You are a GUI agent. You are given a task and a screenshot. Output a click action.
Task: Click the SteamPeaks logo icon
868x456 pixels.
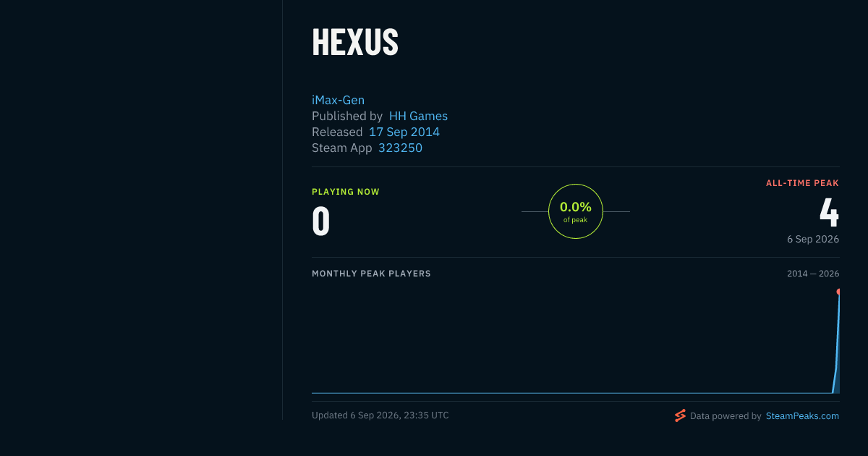(680, 415)
